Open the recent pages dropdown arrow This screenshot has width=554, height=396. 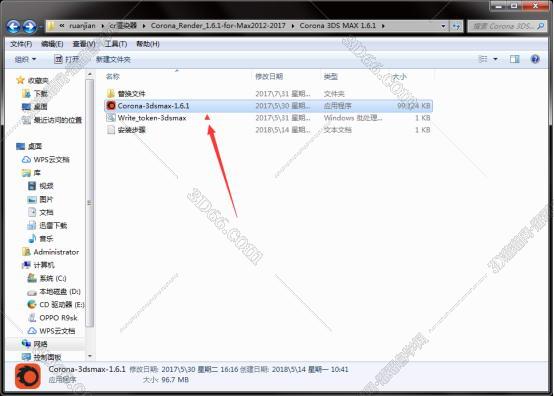[x=41, y=27]
